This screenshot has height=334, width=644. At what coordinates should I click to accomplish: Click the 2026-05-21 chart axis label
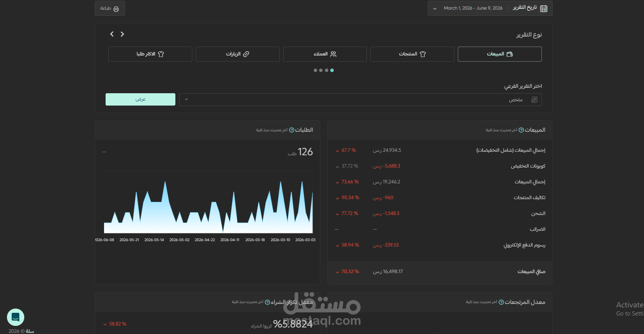[x=129, y=240]
